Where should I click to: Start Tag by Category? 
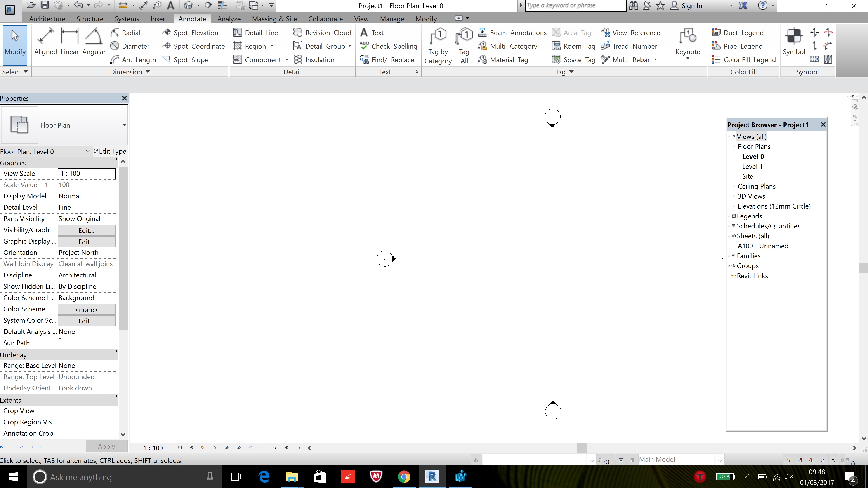coord(438,44)
